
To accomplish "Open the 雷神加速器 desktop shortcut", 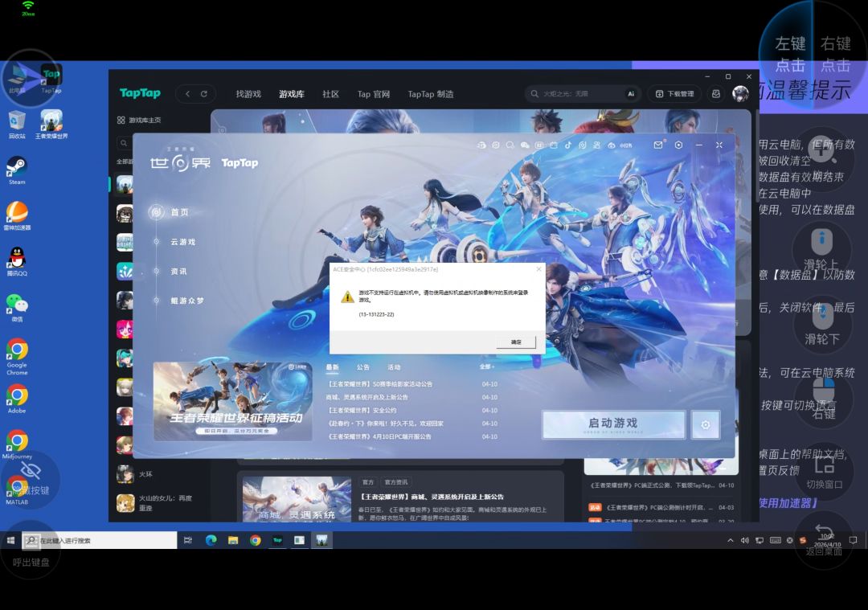I will tap(17, 216).
